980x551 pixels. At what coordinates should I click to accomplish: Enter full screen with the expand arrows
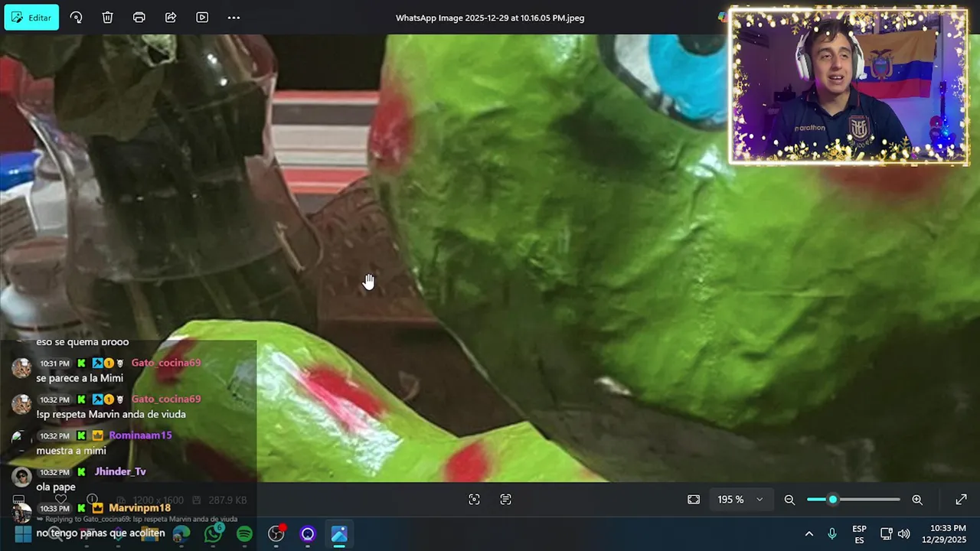point(961,500)
